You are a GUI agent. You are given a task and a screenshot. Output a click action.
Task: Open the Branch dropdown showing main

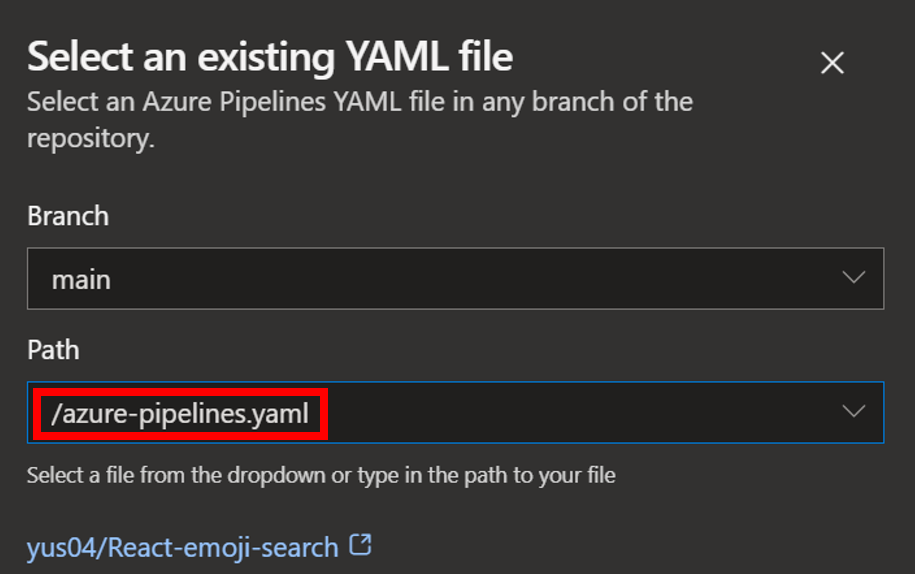click(x=455, y=278)
